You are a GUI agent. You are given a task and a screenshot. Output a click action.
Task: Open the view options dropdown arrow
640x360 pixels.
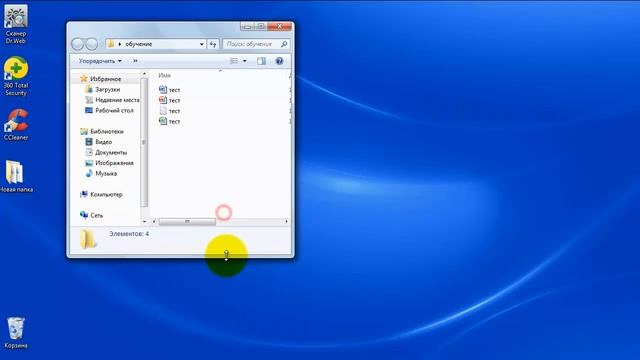pyautogui.click(x=244, y=61)
